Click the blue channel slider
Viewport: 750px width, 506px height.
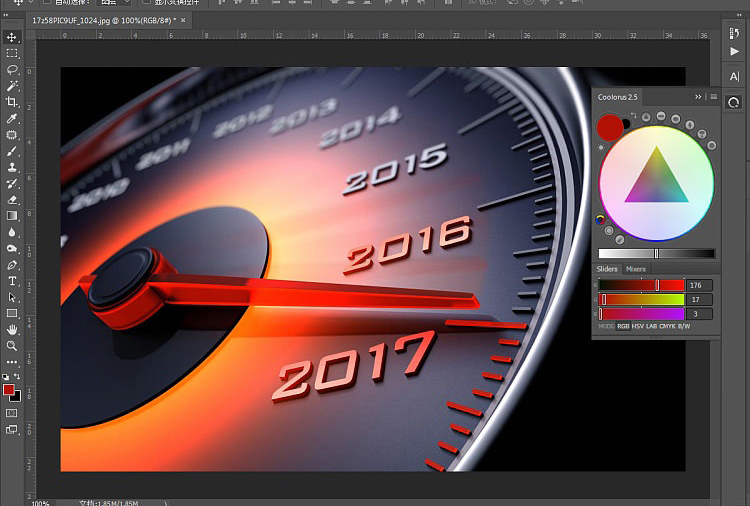coord(641,314)
